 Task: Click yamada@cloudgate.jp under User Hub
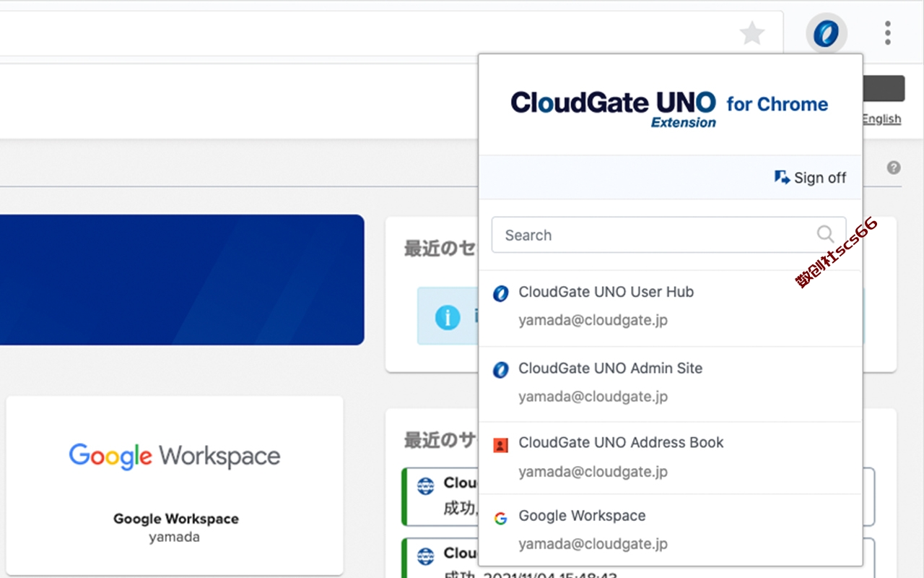[593, 320]
